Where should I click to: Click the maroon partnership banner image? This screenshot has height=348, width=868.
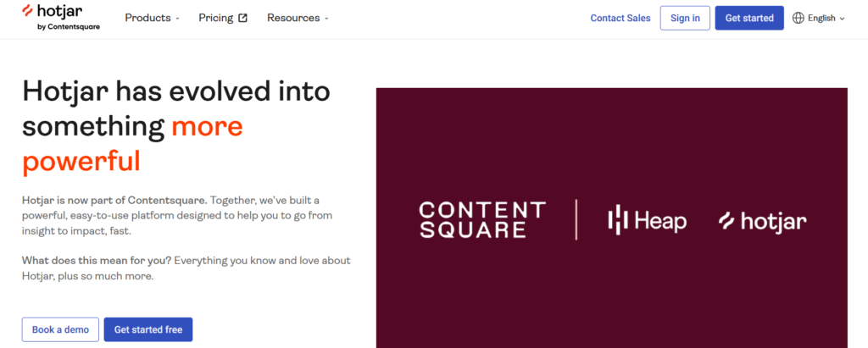(x=612, y=218)
